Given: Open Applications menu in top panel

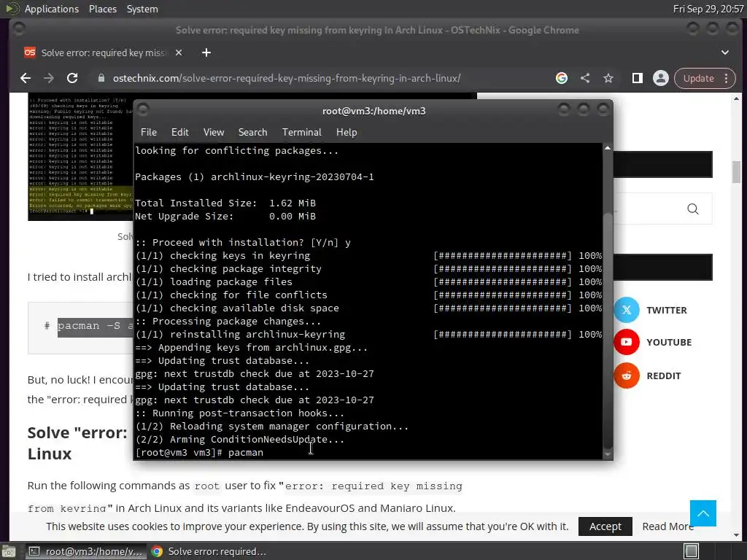Looking at the screenshot, I should [x=52, y=9].
